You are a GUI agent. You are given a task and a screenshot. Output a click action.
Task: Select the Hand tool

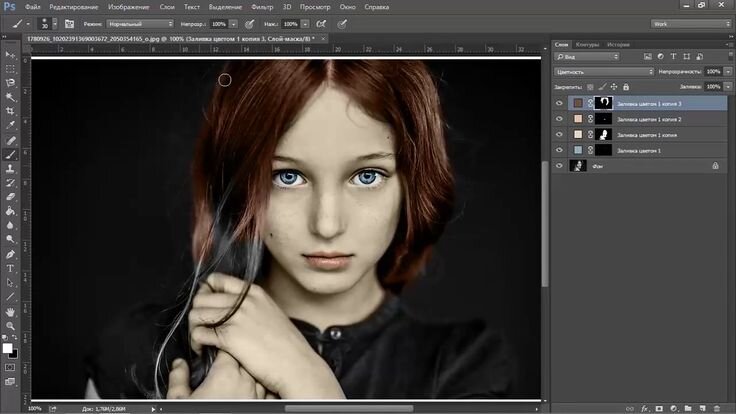click(x=11, y=311)
